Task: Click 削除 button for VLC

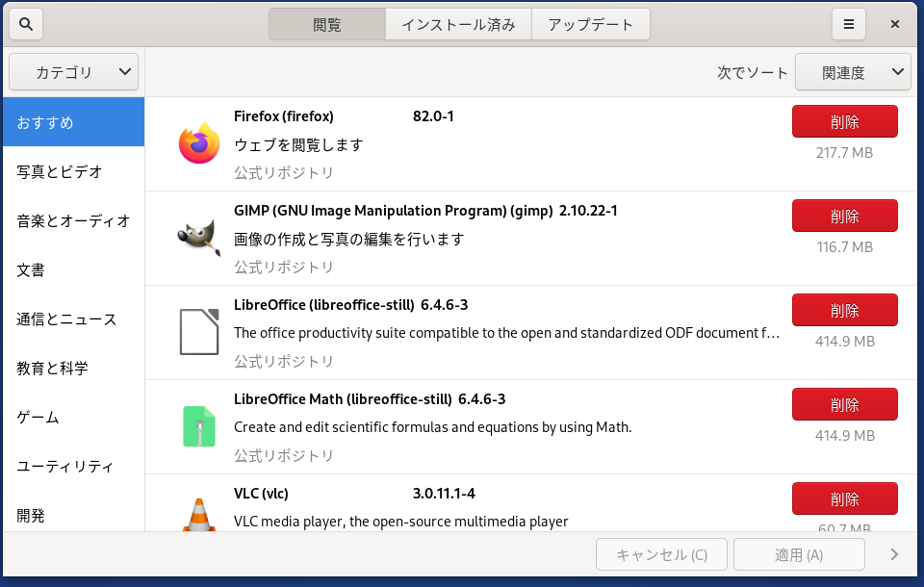Action: coord(844,498)
